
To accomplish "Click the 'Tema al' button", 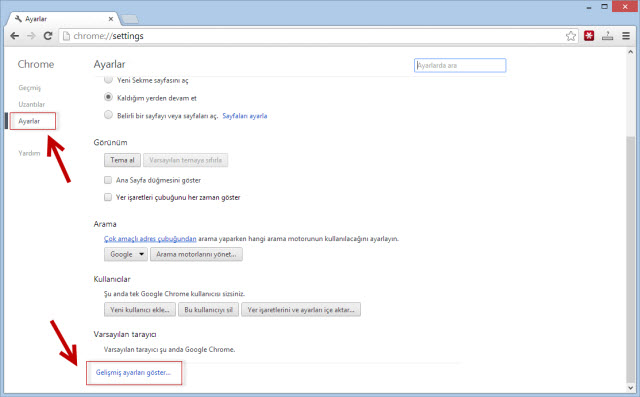I will coord(122,160).
